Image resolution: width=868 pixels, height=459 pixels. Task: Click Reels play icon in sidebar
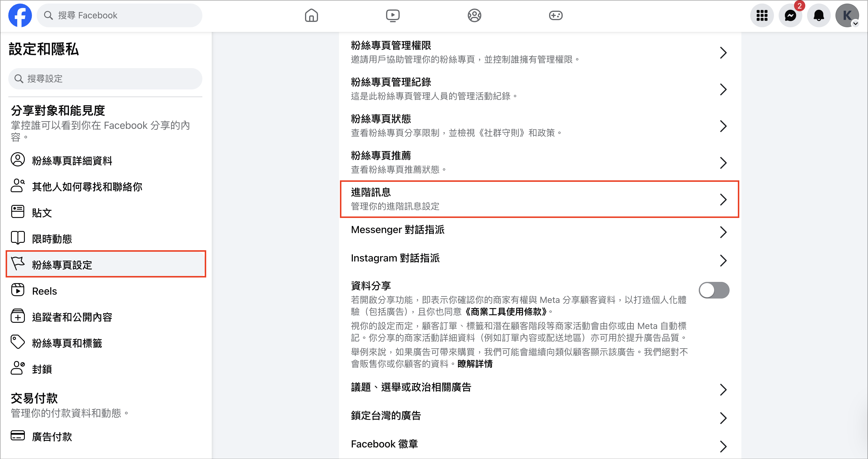tap(17, 290)
